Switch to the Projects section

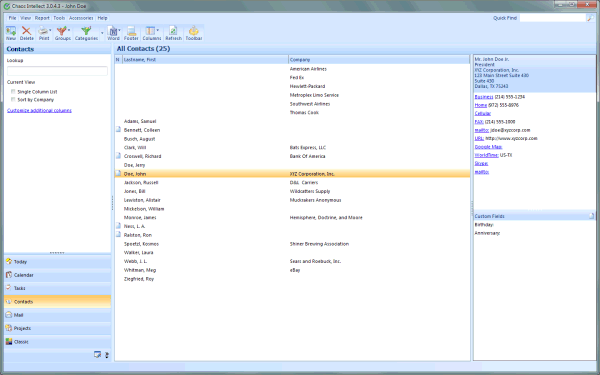57,328
